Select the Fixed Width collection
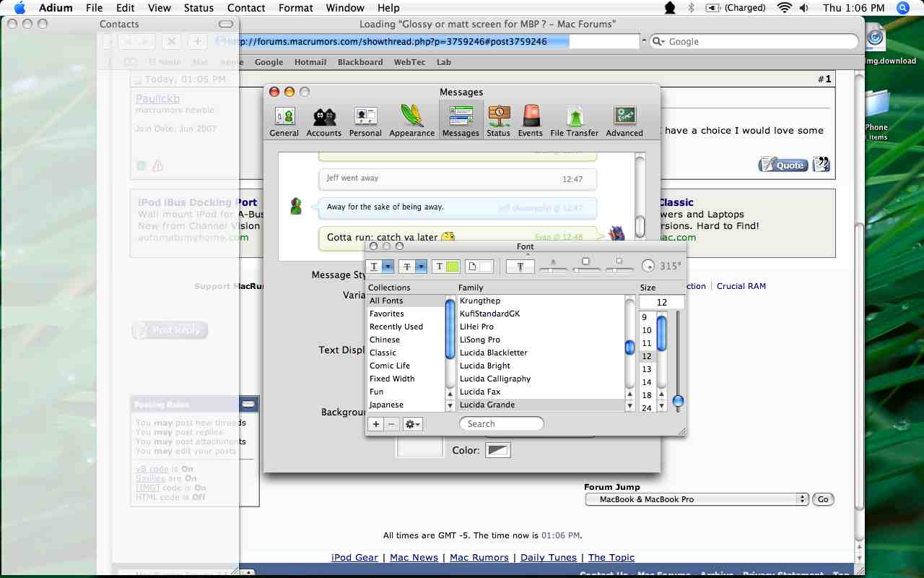924x578 pixels. 406,379
